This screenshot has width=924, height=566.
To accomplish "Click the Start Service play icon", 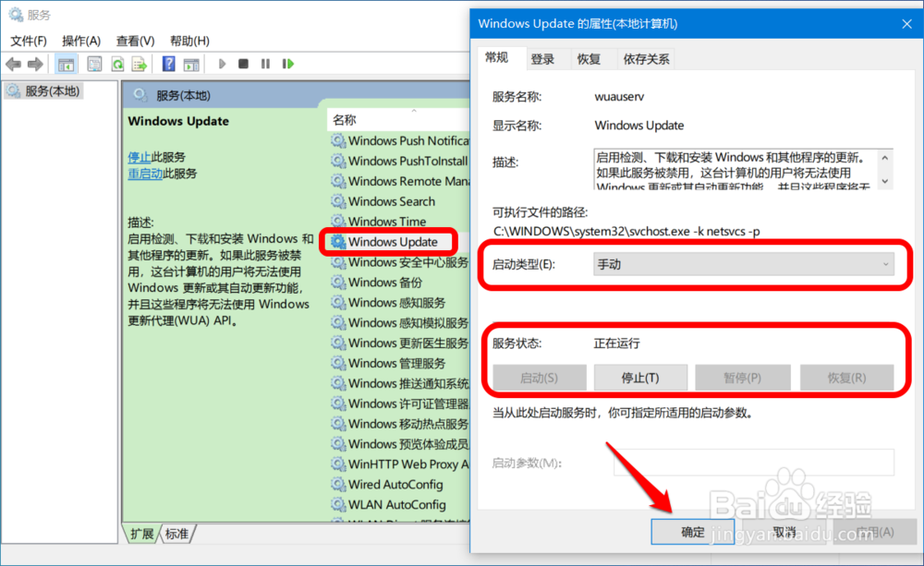I will [x=222, y=64].
